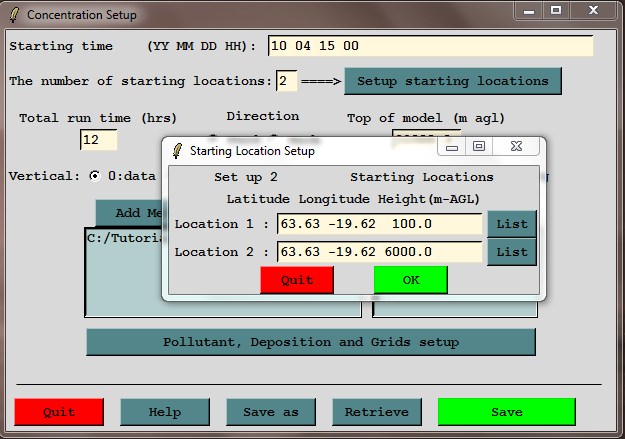The height and width of the screenshot is (439, 625).
Task: Open the List for Location 1
Action: (512, 224)
